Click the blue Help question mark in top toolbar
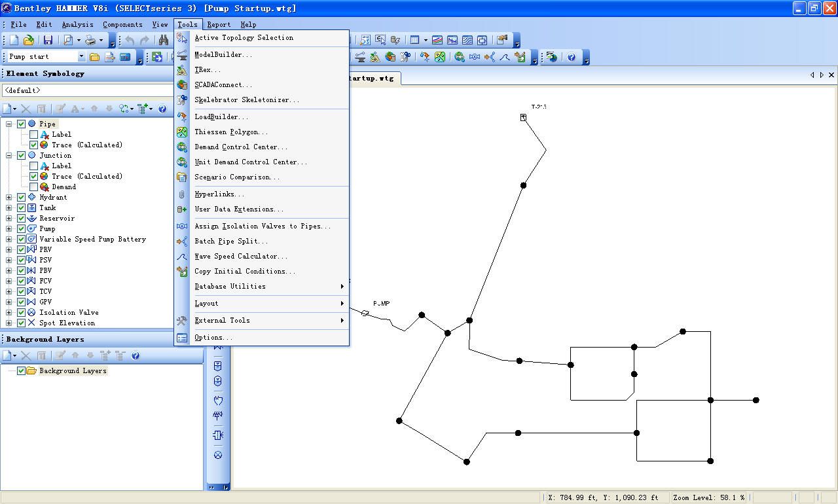Screen dimensions: 838x504 click(x=572, y=57)
